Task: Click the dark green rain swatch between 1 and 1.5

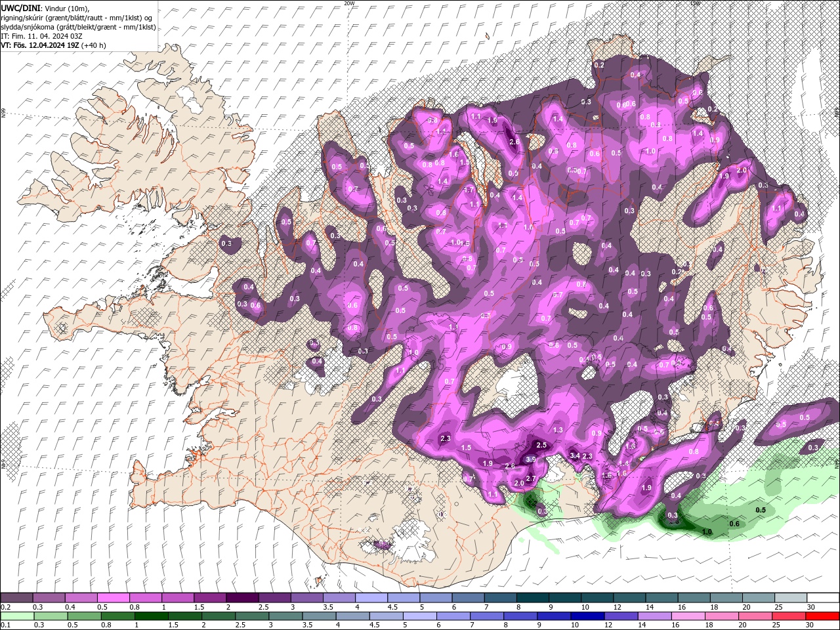Action: pyautogui.click(x=150, y=616)
